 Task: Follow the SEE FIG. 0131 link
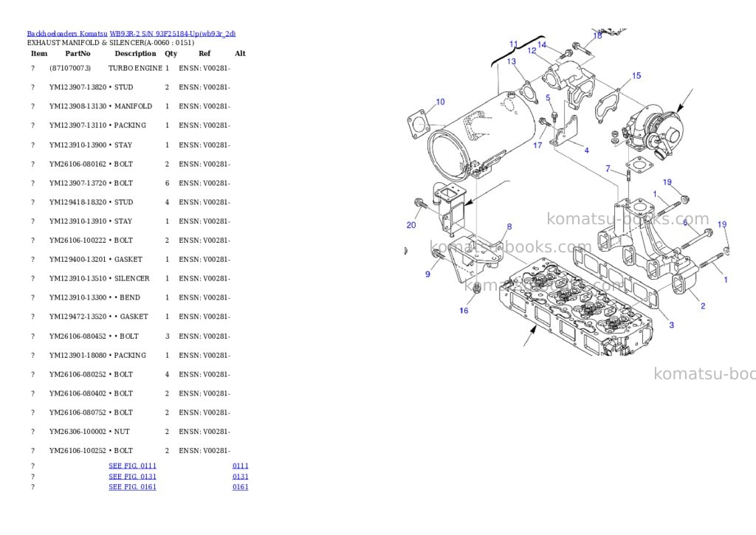point(133,476)
